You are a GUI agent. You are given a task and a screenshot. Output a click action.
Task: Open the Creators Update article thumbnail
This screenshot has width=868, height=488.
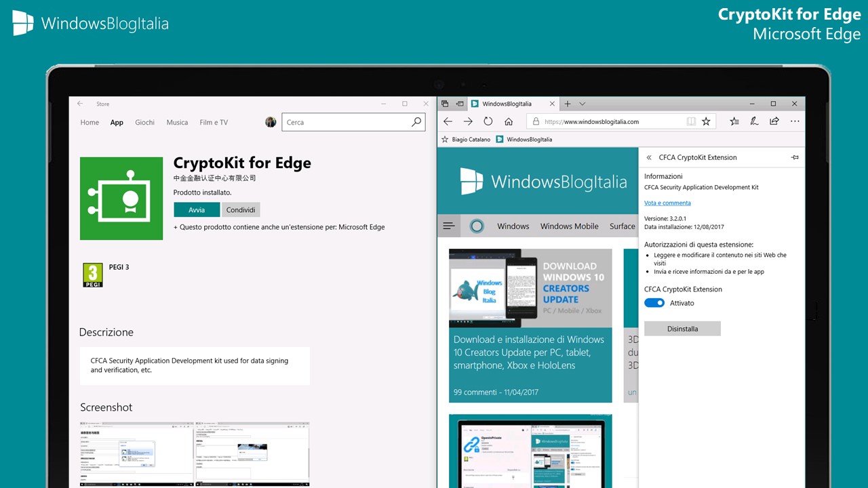(530, 289)
